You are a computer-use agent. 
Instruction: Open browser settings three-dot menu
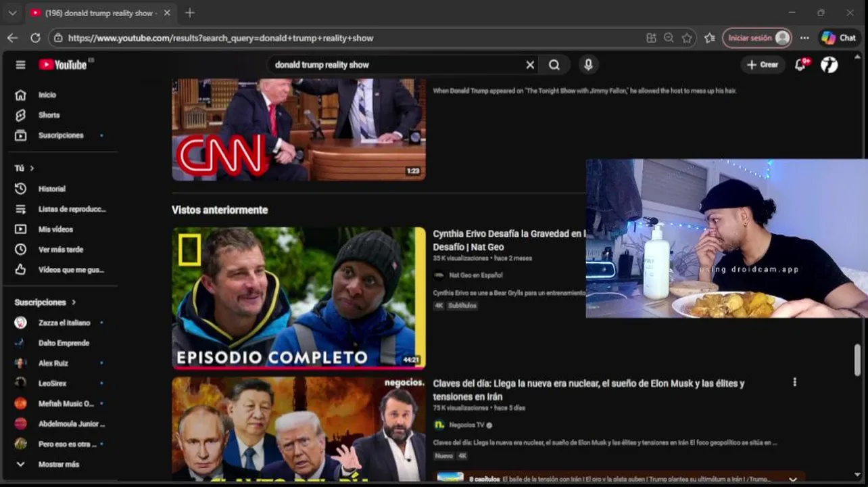(804, 38)
